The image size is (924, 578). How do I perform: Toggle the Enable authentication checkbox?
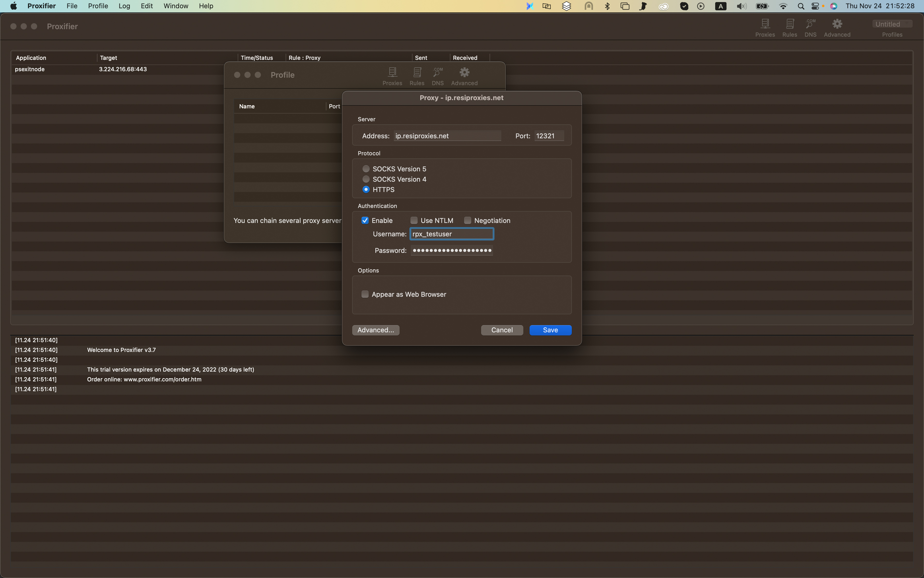[x=365, y=220]
